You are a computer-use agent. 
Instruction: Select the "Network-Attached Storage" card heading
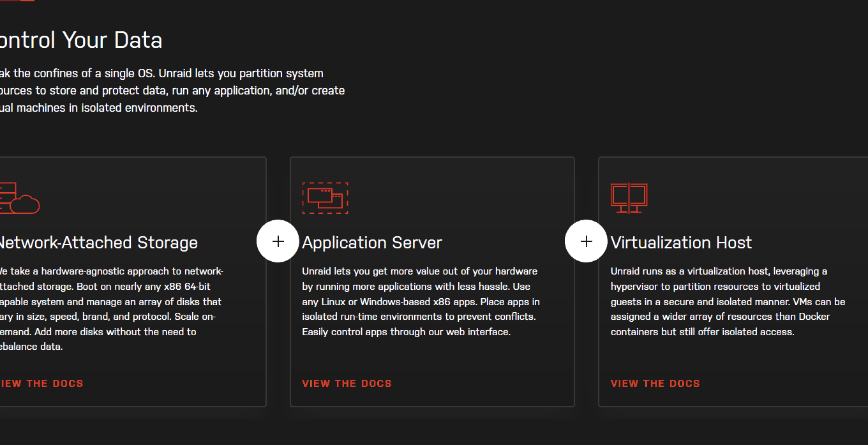[98, 243]
